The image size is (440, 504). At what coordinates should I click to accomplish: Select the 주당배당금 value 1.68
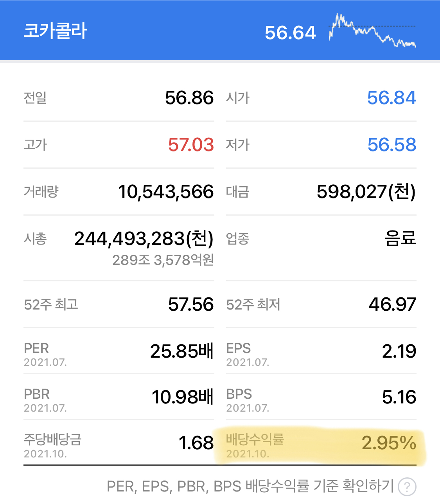point(196,443)
